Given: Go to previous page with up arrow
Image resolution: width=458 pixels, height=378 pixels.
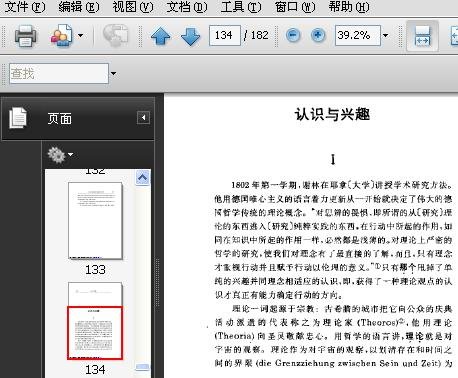Looking at the screenshot, I should (x=160, y=36).
